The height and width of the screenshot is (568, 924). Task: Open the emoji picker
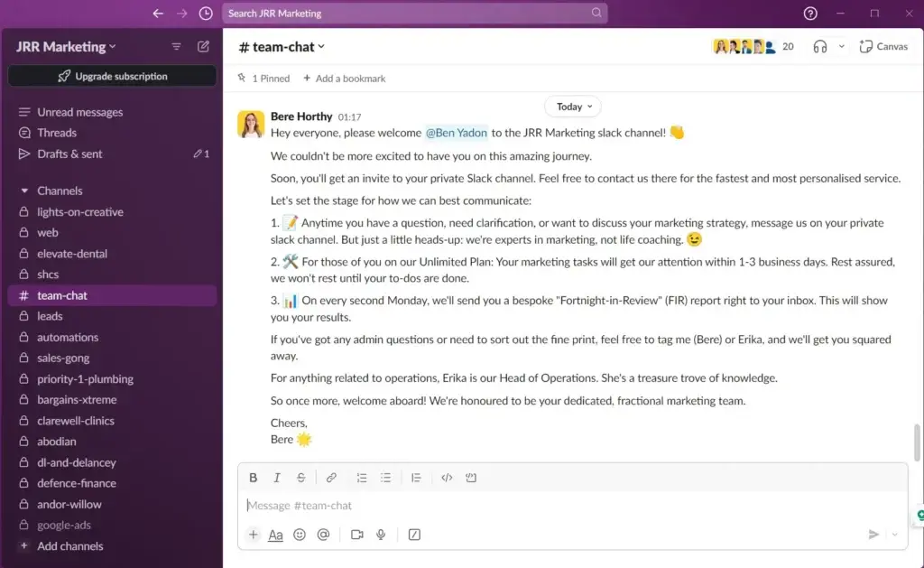click(299, 535)
